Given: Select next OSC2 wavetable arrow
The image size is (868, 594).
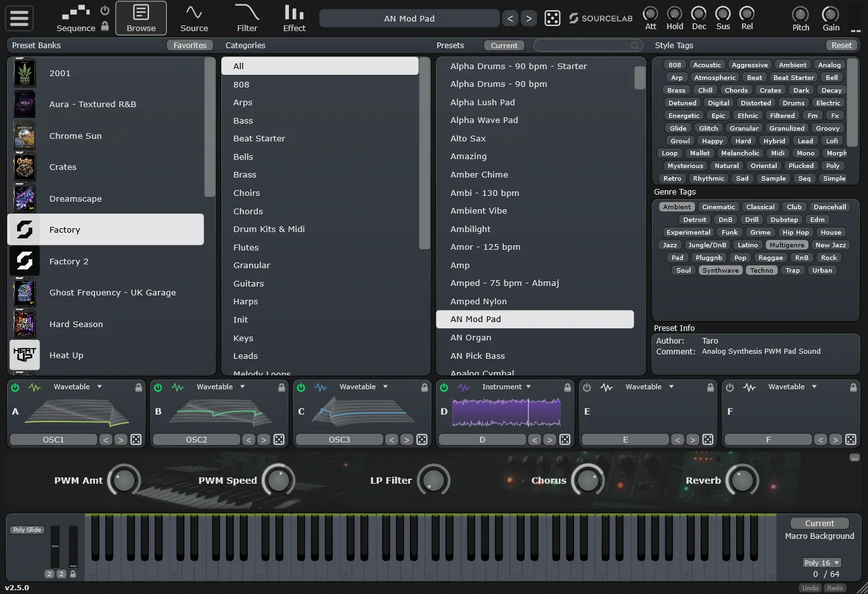Looking at the screenshot, I should (264, 439).
